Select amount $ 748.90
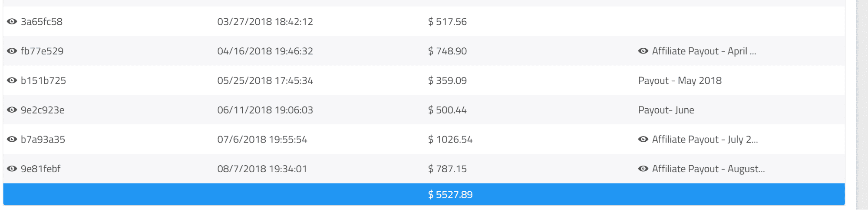Viewport: 868px width, 210px height. tap(448, 51)
